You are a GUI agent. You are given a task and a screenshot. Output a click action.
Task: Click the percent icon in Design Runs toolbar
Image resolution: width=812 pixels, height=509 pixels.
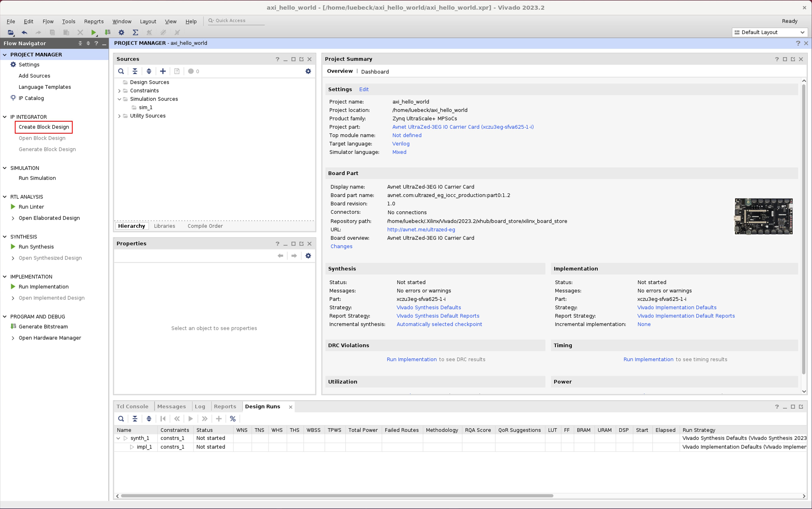(x=232, y=419)
